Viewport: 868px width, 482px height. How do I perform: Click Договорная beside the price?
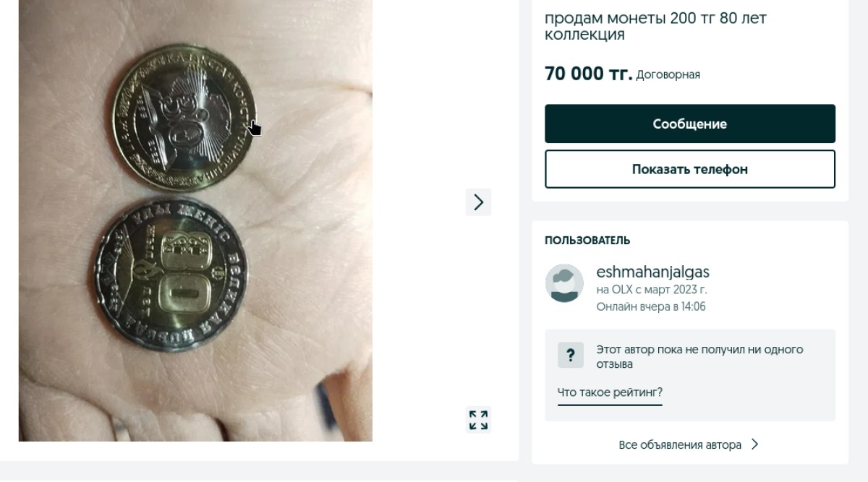(x=665, y=74)
